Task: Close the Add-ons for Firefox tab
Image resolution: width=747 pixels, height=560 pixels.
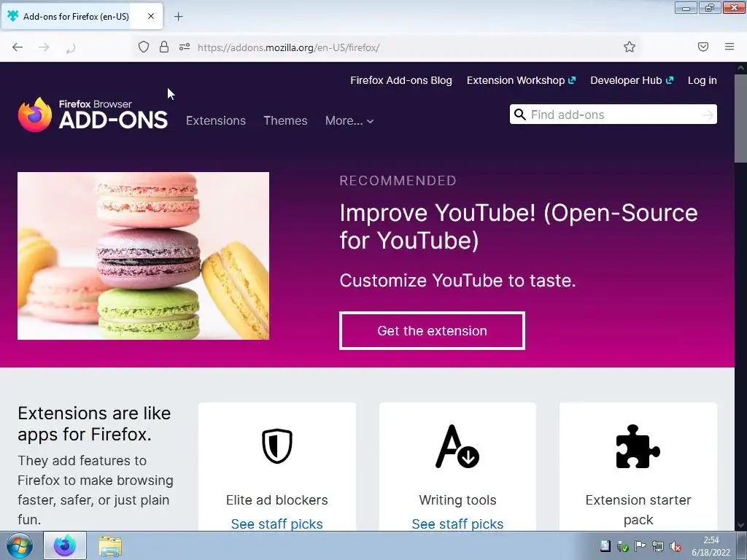Action: [x=150, y=16]
